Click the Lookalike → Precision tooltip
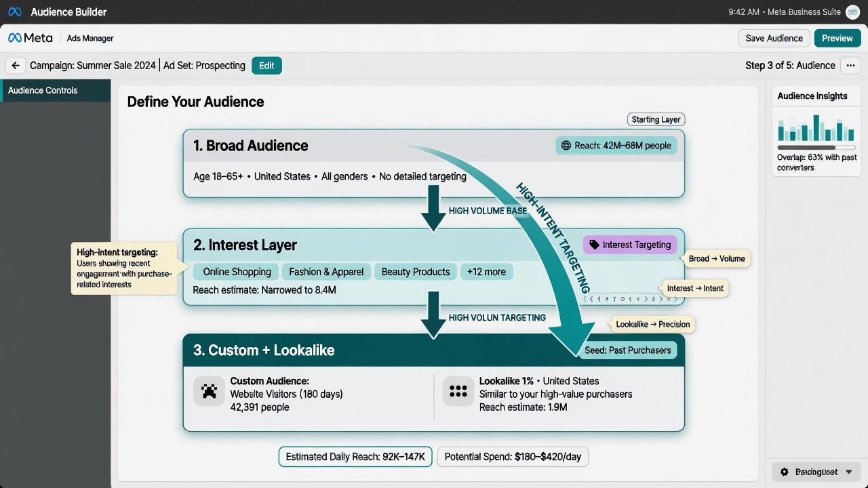 point(653,324)
